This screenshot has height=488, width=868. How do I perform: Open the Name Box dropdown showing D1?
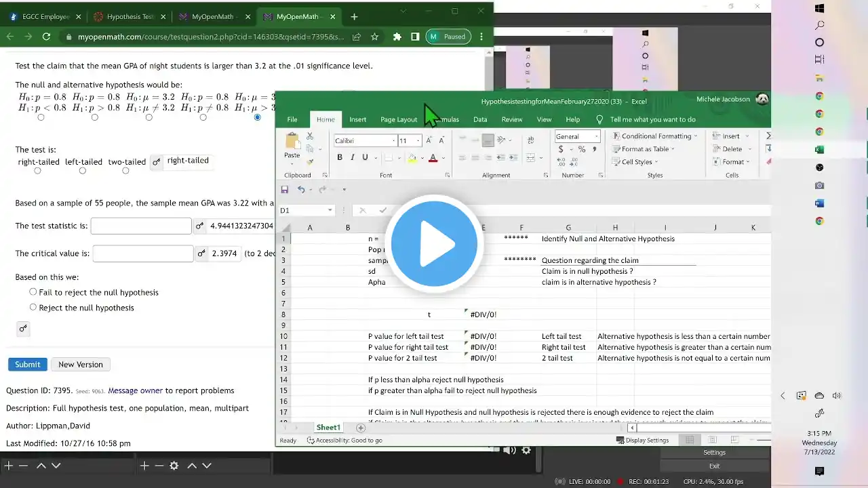tap(330, 210)
